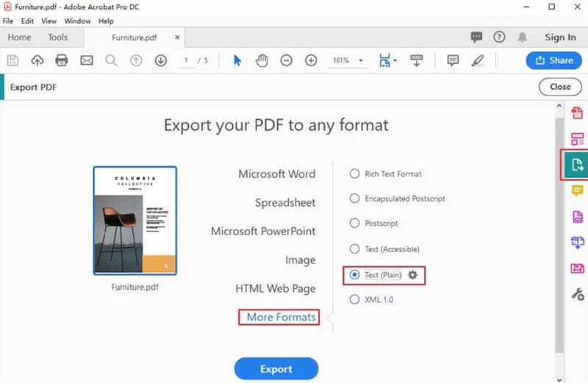Switch to the Tools tab

(58, 37)
